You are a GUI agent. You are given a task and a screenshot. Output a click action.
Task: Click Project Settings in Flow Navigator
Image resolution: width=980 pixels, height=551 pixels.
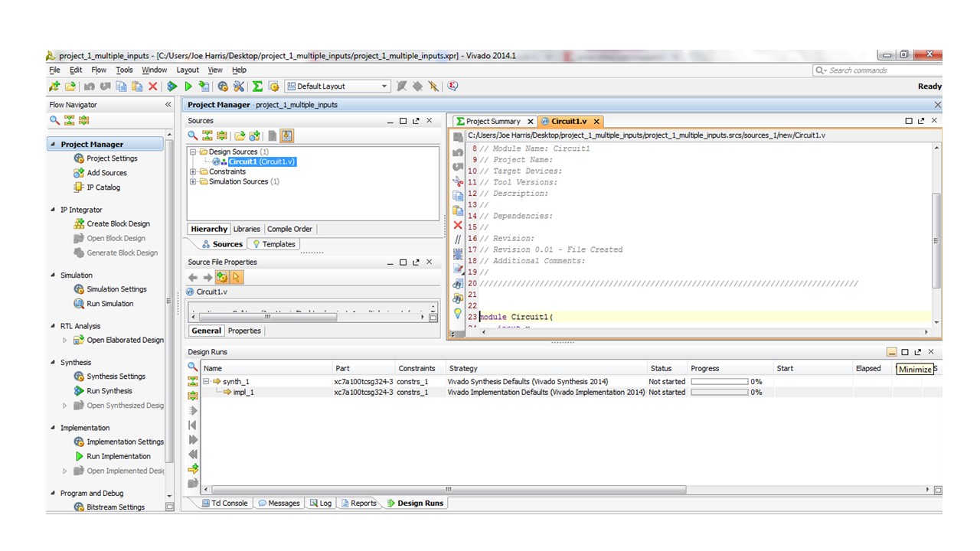coord(112,158)
